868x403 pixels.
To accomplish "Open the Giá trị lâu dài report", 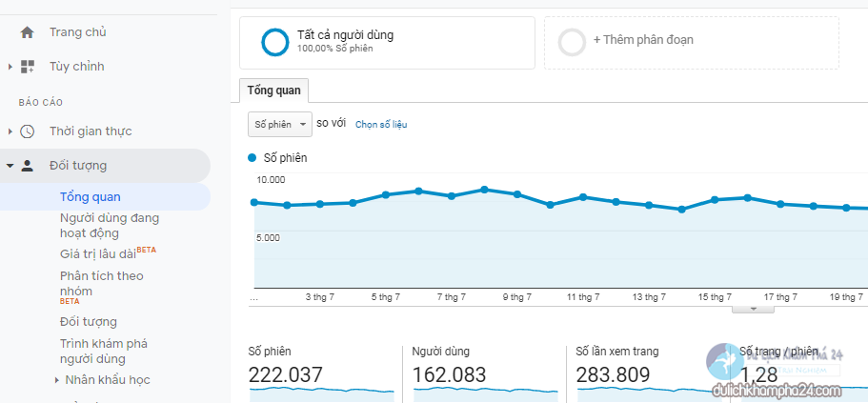I will click(x=97, y=254).
